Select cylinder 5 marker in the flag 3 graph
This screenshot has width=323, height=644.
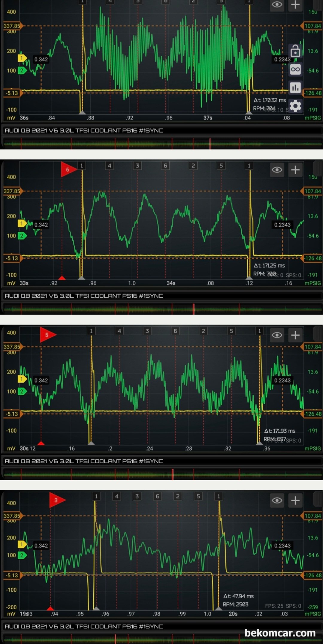(198, 496)
